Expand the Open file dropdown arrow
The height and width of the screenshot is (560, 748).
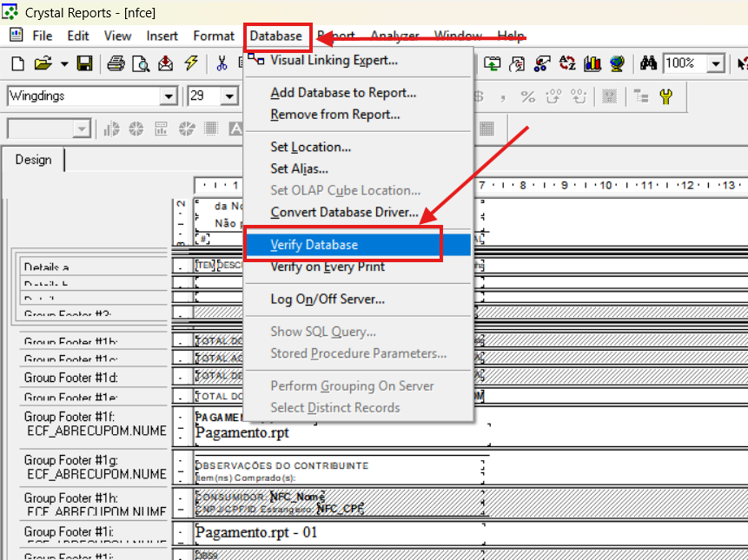64,63
